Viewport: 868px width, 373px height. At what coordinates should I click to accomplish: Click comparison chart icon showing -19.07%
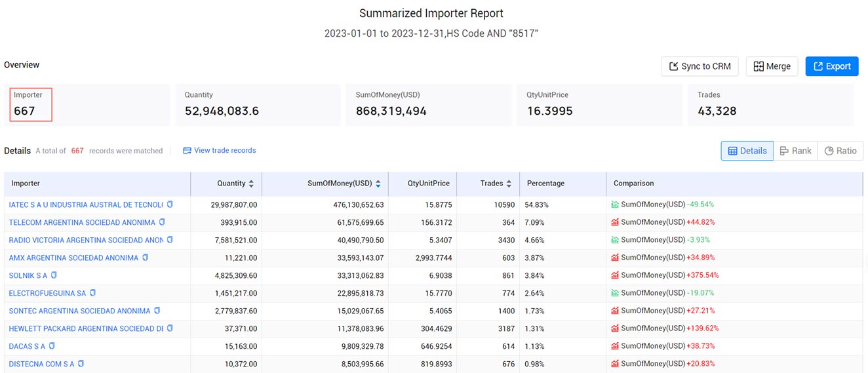pos(615,293)
